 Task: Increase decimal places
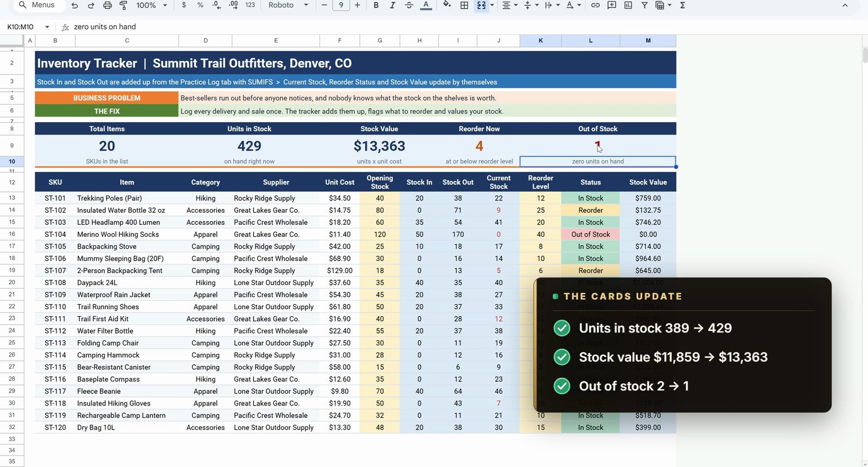click(233, 5)
